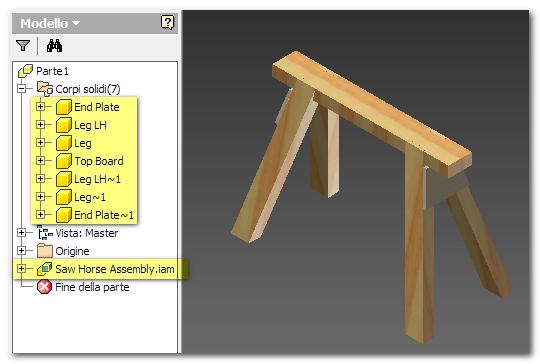The width and height of the screenshot is (540, 364).
Task: Expand the Saw Horse Assembly.iam node
Action: 22,269
